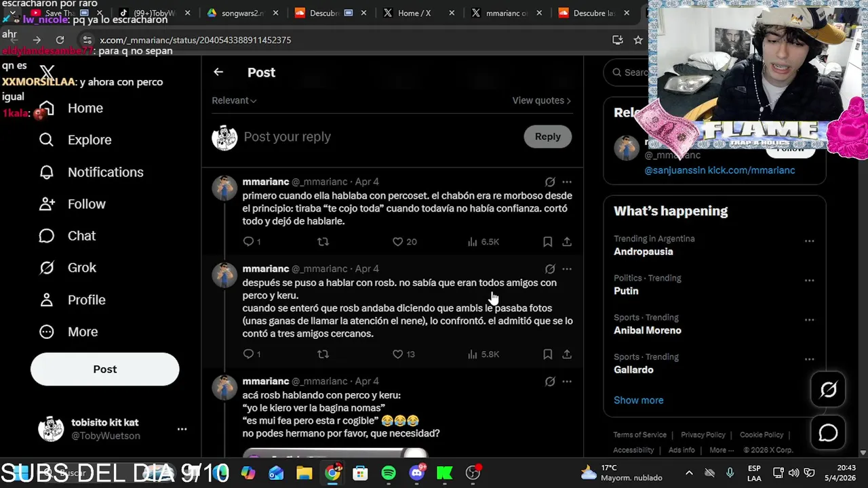Viewport: 868px width, 488px height.
Task: Open more options for Gallardo trend
Action: 809,359
